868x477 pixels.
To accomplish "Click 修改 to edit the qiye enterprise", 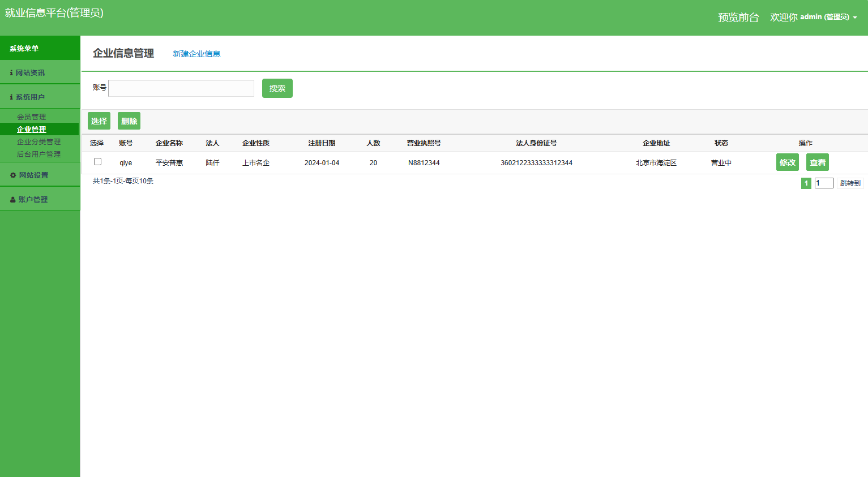I will pos(787,162).
